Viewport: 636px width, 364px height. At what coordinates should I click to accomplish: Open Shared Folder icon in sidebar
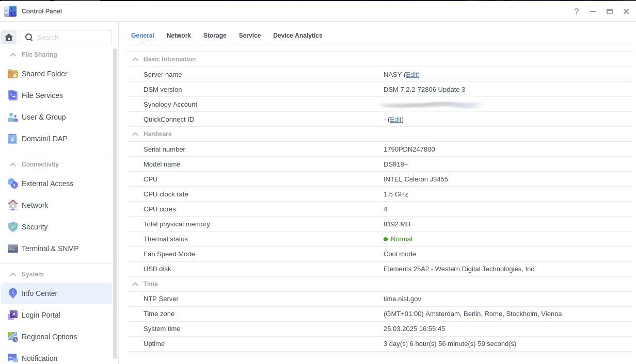coord(13,74)
